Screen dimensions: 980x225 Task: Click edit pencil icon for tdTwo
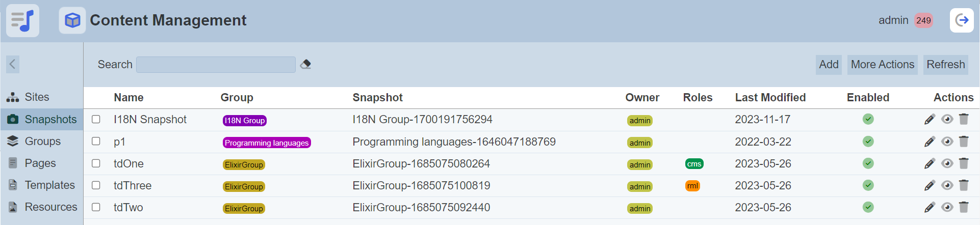(929, 207)
